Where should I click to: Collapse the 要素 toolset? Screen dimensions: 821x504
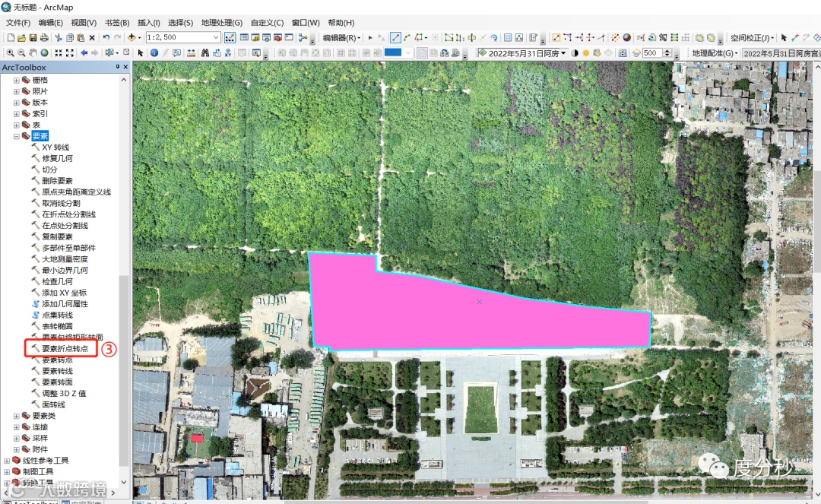[16, 136]
